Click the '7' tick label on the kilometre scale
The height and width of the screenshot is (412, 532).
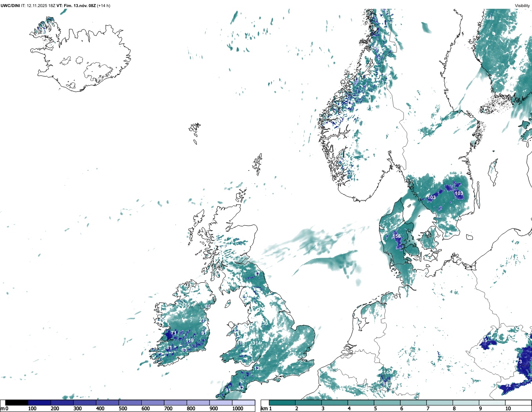coord(428,409)
